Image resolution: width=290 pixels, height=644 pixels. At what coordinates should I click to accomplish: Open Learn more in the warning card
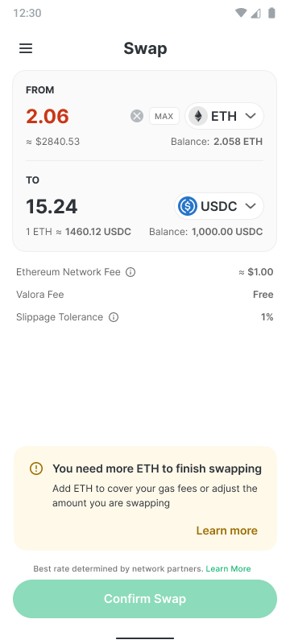coord(226,530)
